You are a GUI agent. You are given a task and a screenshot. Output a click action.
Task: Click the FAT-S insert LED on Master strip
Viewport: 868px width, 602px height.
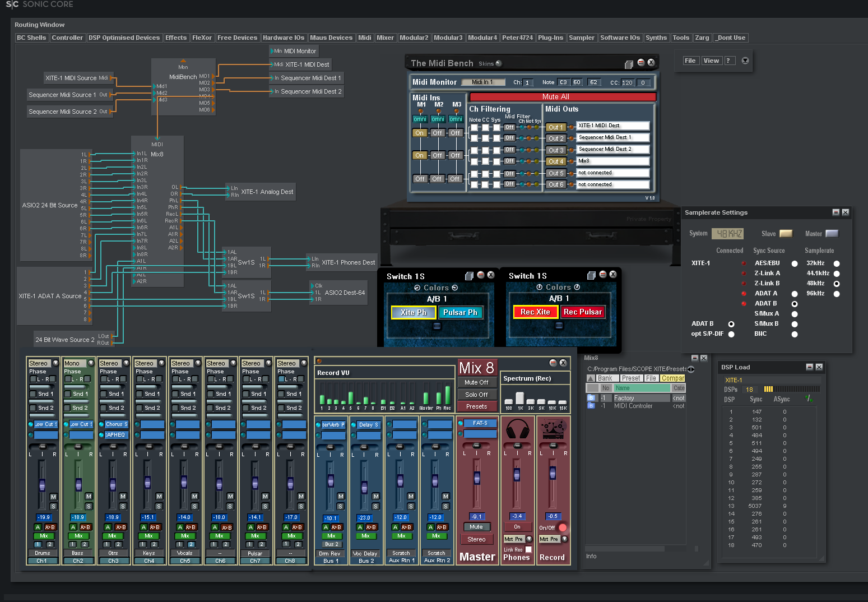[461, 423]
